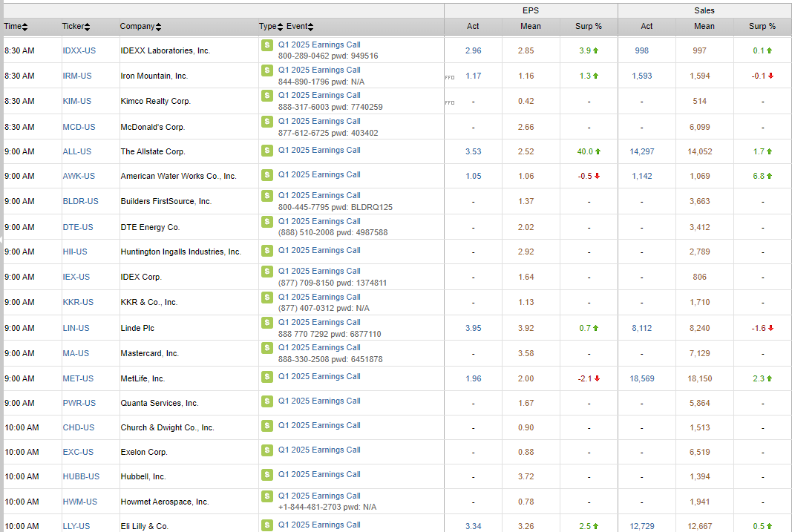Viewport: 792px width, 532px height.
Task: Click the earnings icon in Linde Plc row
Action: click(267, 322)
